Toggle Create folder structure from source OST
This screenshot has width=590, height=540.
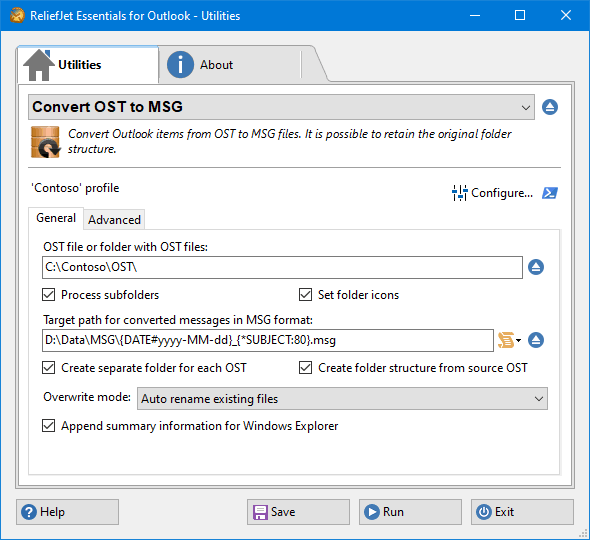pos(305,368)
